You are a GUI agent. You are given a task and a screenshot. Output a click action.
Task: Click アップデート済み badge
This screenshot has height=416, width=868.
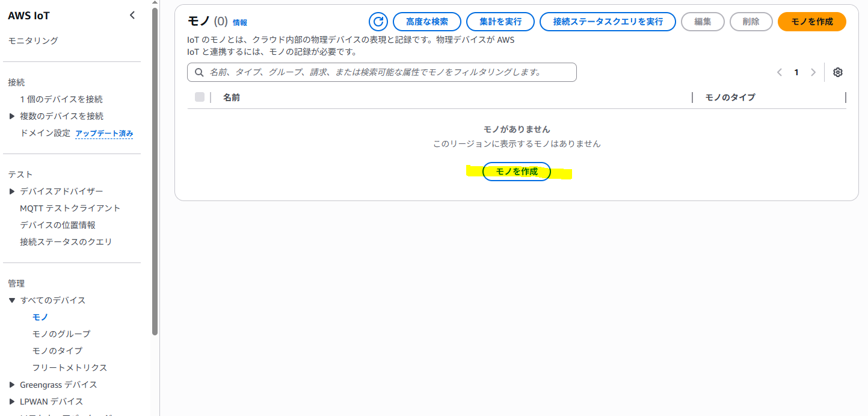point(105,134)
